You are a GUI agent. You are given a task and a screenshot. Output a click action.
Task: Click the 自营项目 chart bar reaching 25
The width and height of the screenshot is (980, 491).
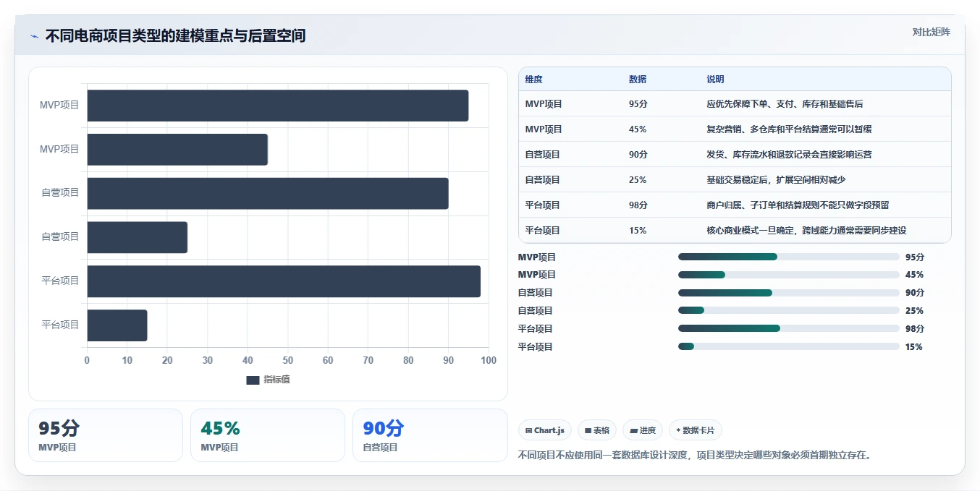[x=138, y=237]
